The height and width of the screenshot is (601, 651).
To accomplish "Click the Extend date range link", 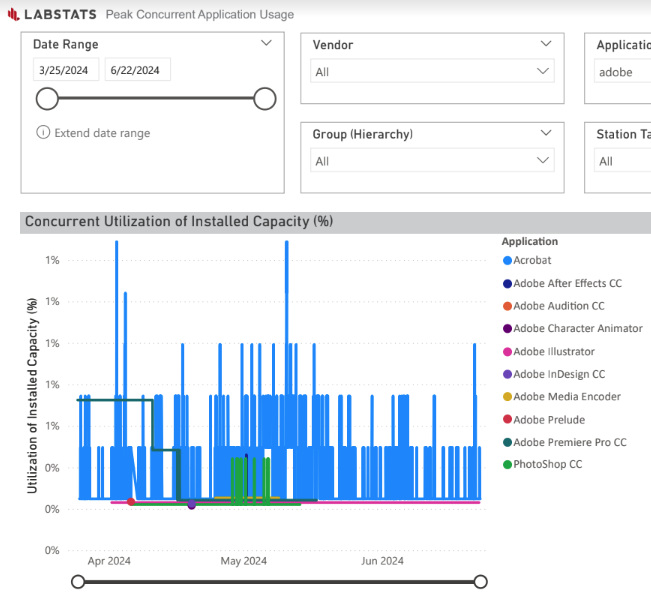I will coord(103,133).
